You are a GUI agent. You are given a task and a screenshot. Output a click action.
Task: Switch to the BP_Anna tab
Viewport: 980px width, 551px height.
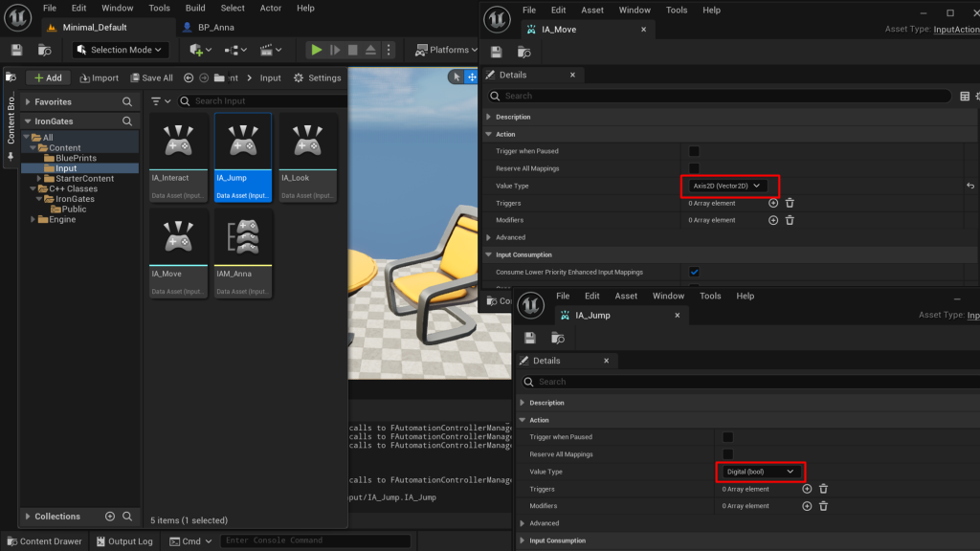tap(214, 28)
